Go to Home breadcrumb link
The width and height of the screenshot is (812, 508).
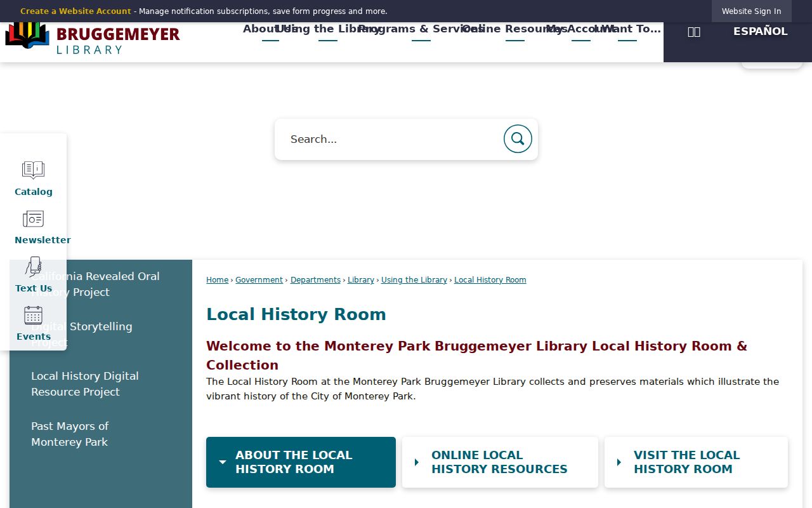[217, 280]
